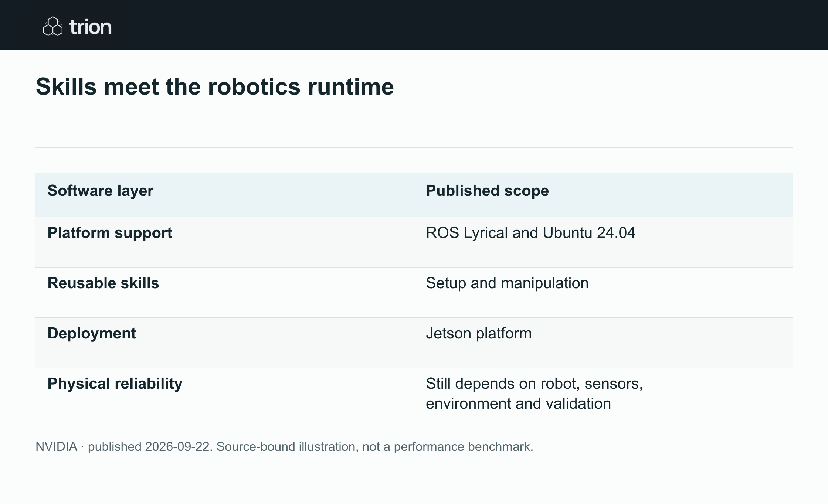Click 'ROS Lyrical and Ubuntu 24.04' cell

pos(530,233)
